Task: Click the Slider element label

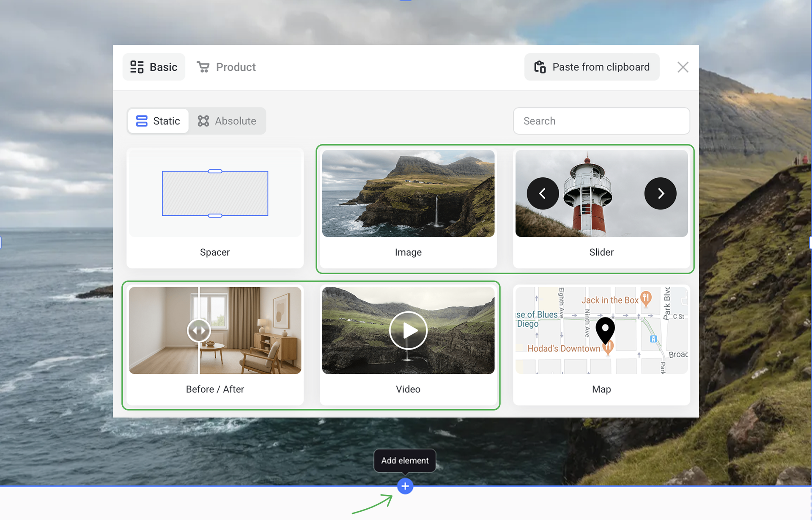Action: 601,252
